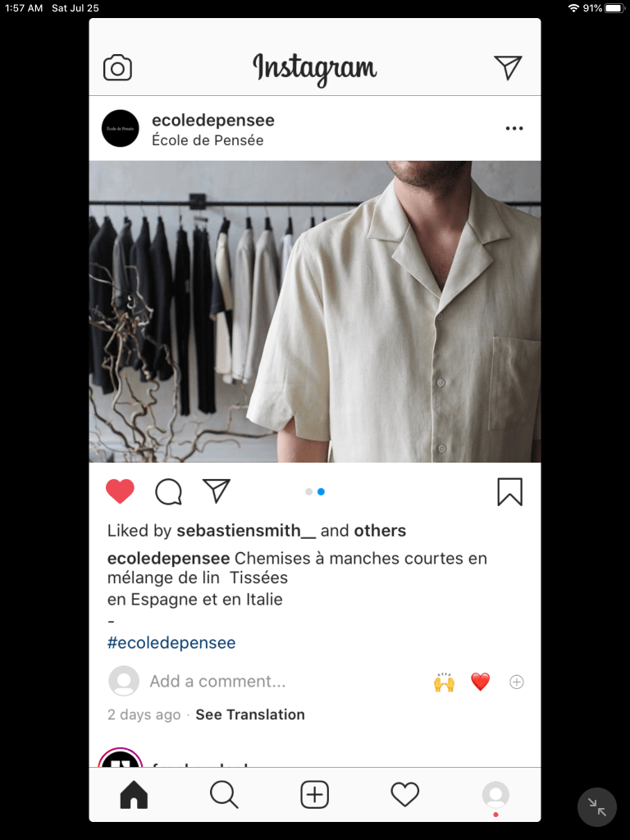Image resolution: width=630 pixels, height=840 pixels.
Task: Tap the comment bubble icon
Action: (169, 492)
